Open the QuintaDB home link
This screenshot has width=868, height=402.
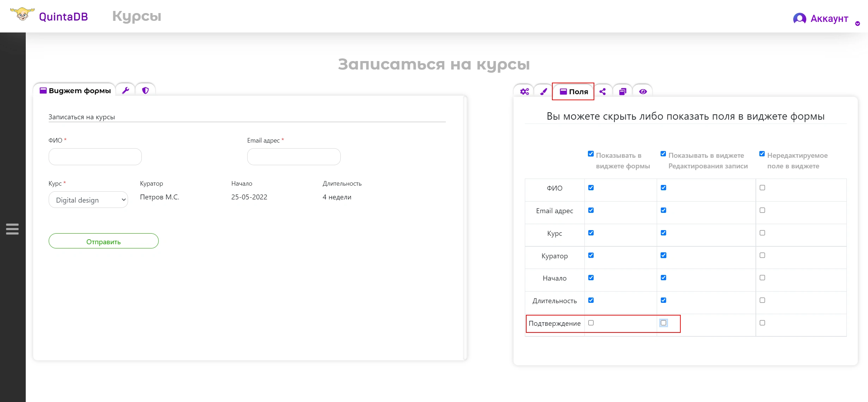[x=63, y=17]
